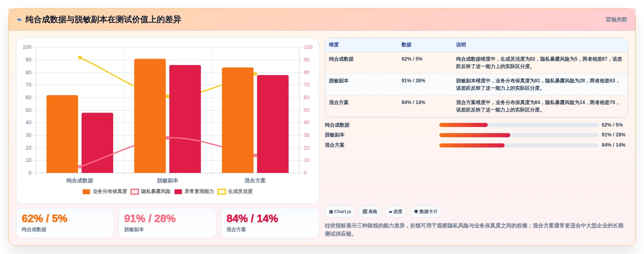Toggle the 生成灵活度 legend entry
The image size is (644, 254).
235,191
